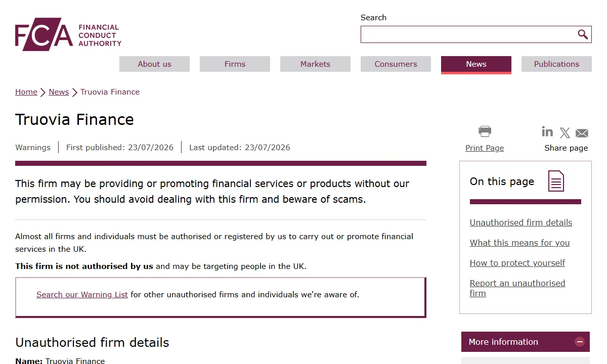The width and height of the screenshot is (607, 364).
Task: Collapse More information with minus icon
Action: (580, 342)
